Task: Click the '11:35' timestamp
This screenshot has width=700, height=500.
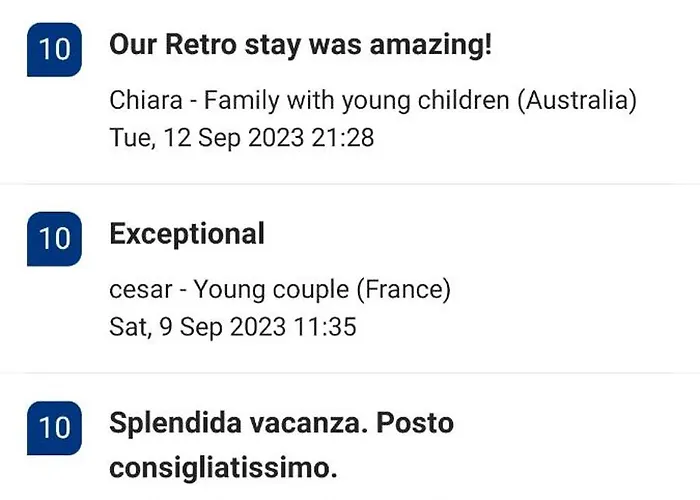Action: coord(324,326)
